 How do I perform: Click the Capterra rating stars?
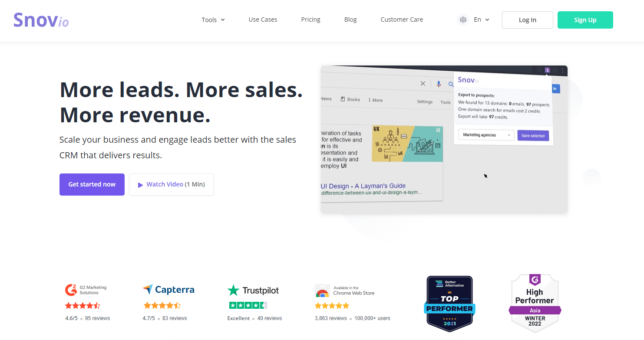tap(162, 306)
